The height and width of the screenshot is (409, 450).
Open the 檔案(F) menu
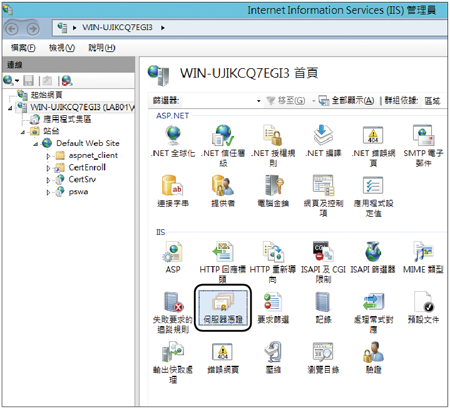pos(23,48)
